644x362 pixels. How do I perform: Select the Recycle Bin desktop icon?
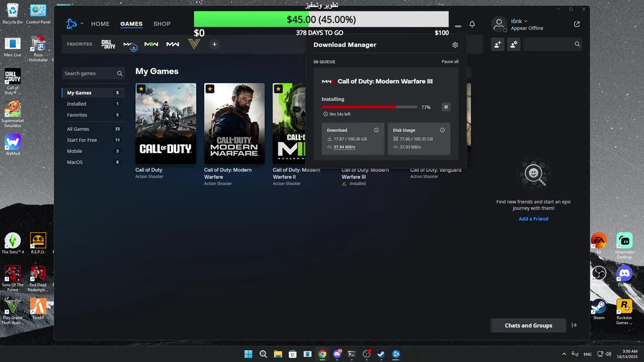13,14
